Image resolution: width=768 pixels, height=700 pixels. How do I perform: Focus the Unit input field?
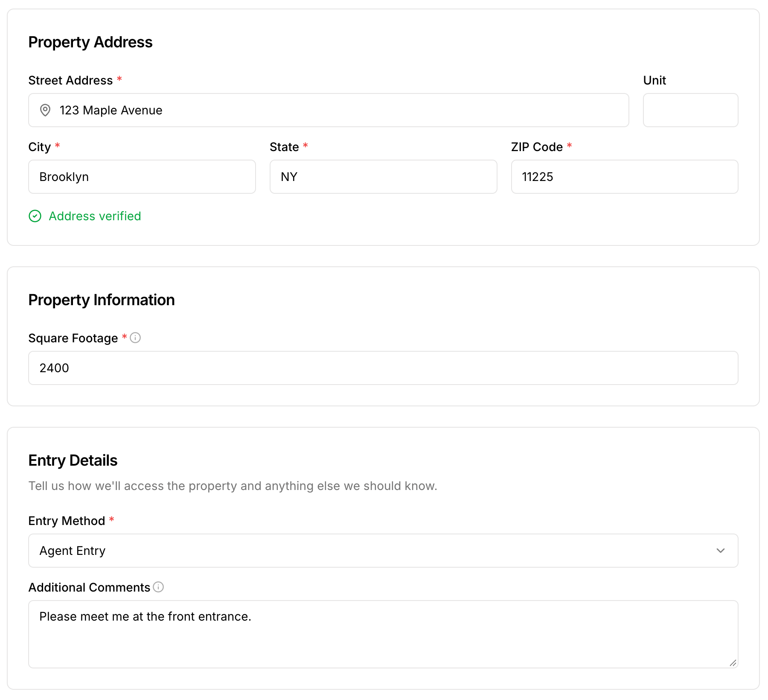pos(690,110)
